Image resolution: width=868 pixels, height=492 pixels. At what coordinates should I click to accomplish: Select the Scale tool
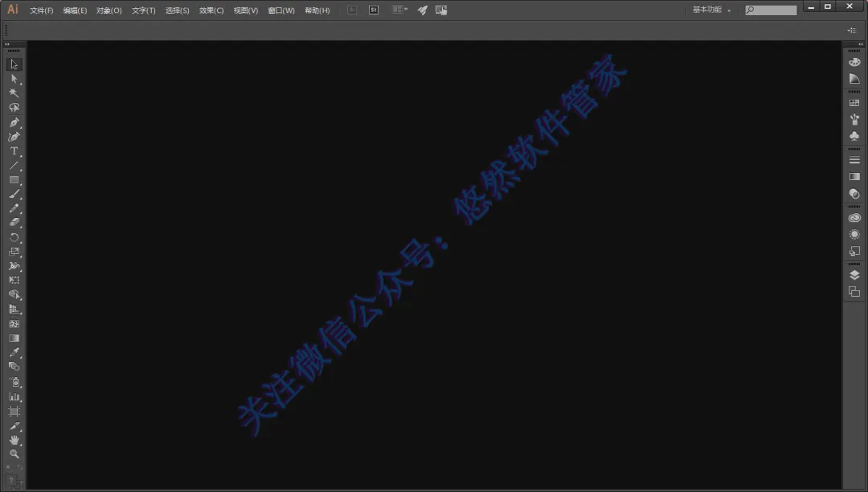pos(14,252)
